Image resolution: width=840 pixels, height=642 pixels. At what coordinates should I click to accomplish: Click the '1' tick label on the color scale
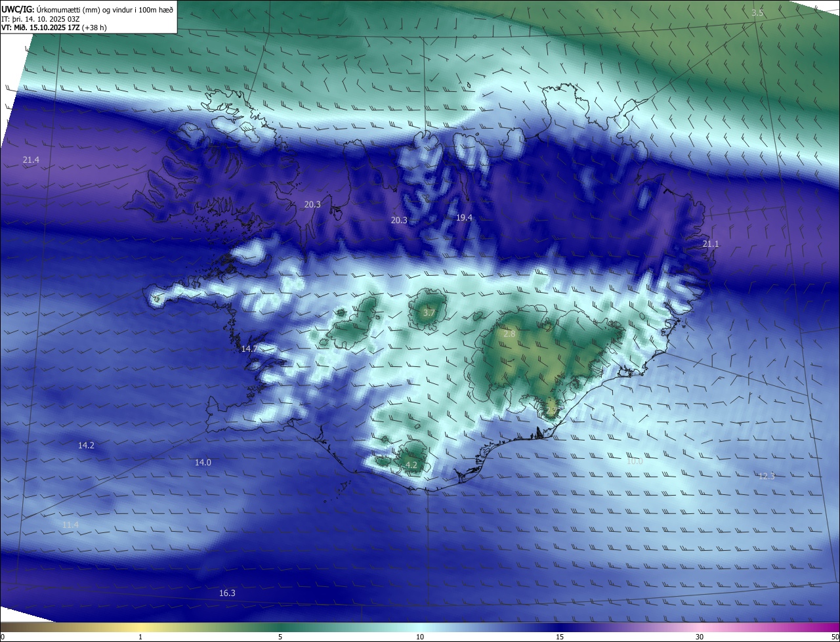[x=140, y=637]
